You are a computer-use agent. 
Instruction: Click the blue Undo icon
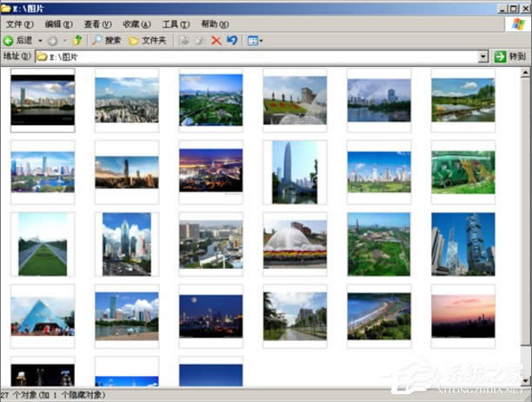tap(231, 40)
